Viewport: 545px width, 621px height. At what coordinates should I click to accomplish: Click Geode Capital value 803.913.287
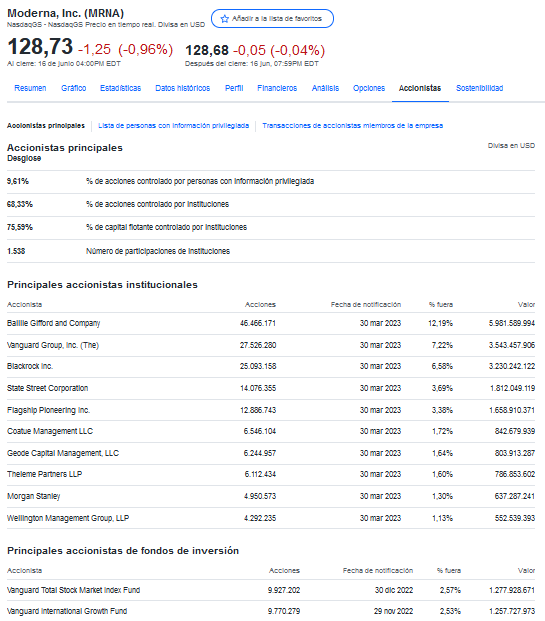pos(515,453)
